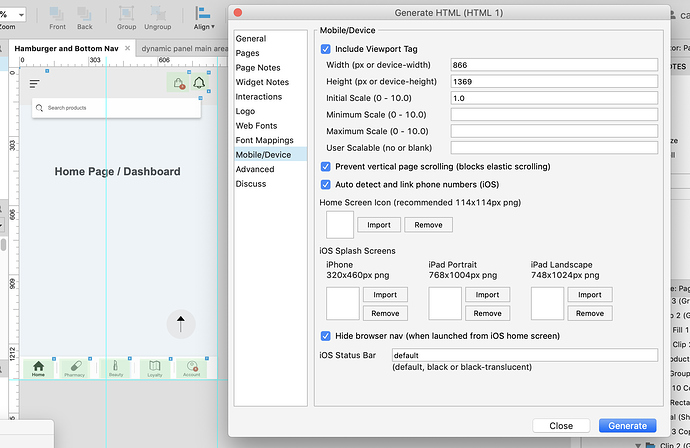
Task: Click the bell with red badge icon
Action: coord(179,83)
